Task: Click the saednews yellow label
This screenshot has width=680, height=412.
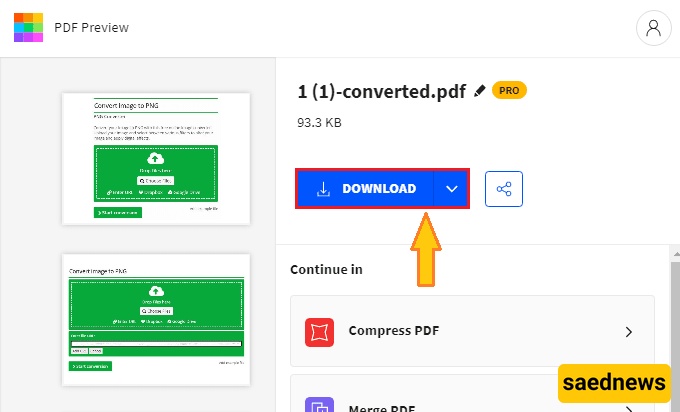Action: click(x=614, y=383)
